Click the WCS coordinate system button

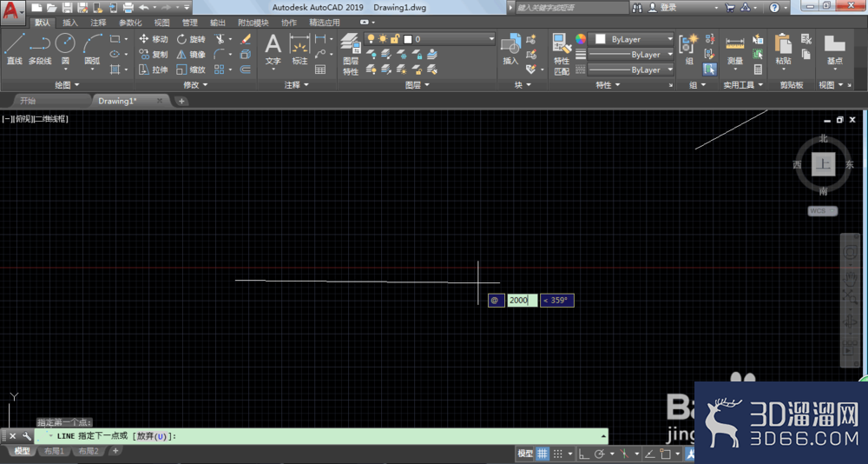tap(823, 210)
